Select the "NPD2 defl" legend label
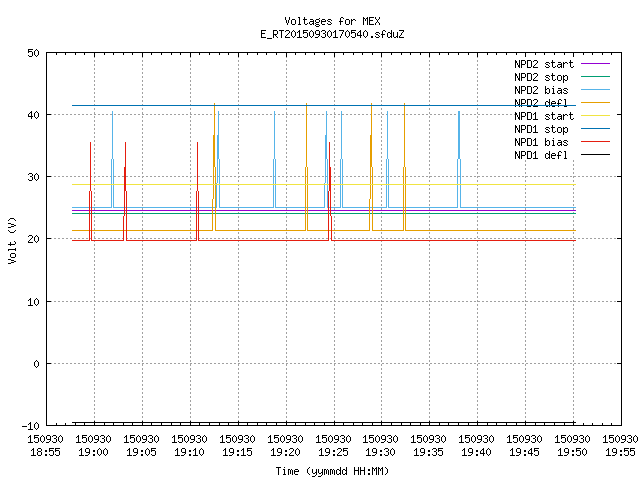640x480 pixels. coord(541,103)
